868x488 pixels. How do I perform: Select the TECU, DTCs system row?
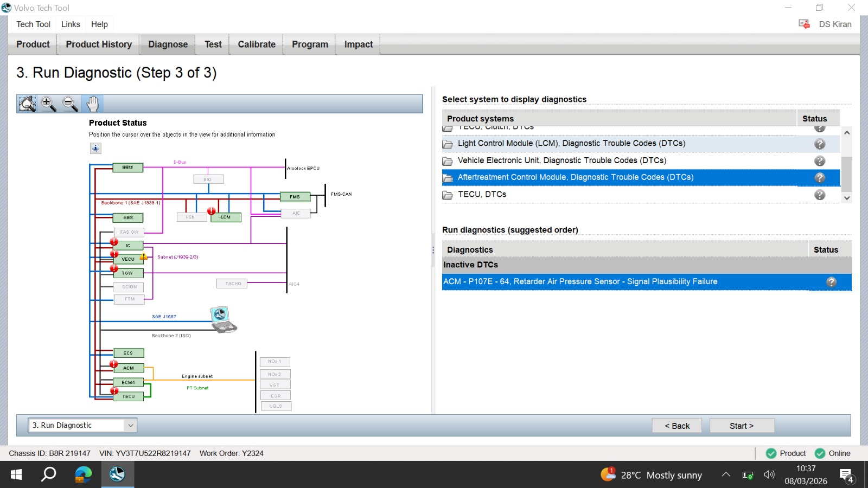(x=641, y=194)
